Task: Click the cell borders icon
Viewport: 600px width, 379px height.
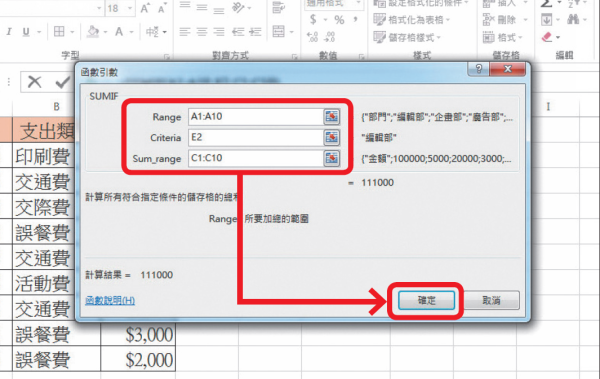Action: click(59, 31)
